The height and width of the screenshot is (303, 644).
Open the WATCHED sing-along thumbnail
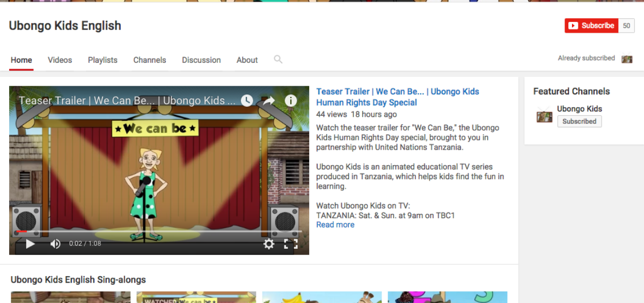(196, 297)
